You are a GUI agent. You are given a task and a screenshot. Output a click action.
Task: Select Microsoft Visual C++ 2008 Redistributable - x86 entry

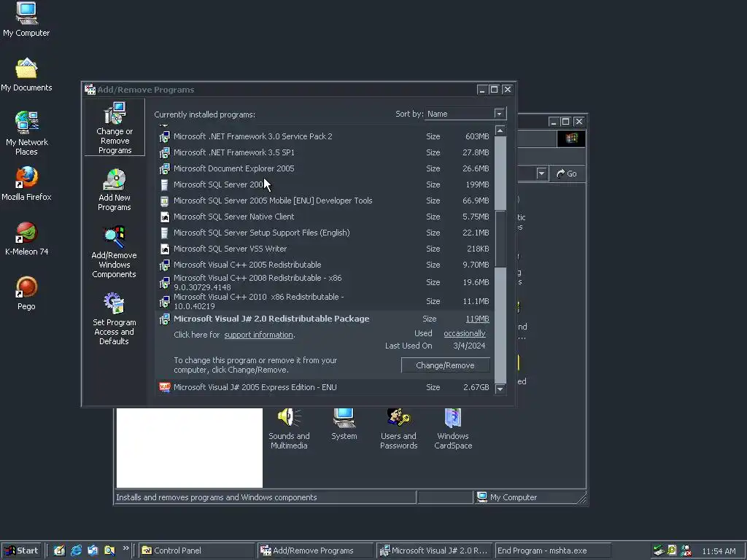click(324, 282)
